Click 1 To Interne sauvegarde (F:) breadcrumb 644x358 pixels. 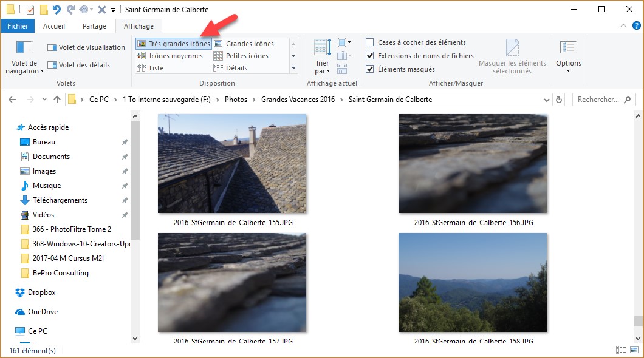(166, 100)
